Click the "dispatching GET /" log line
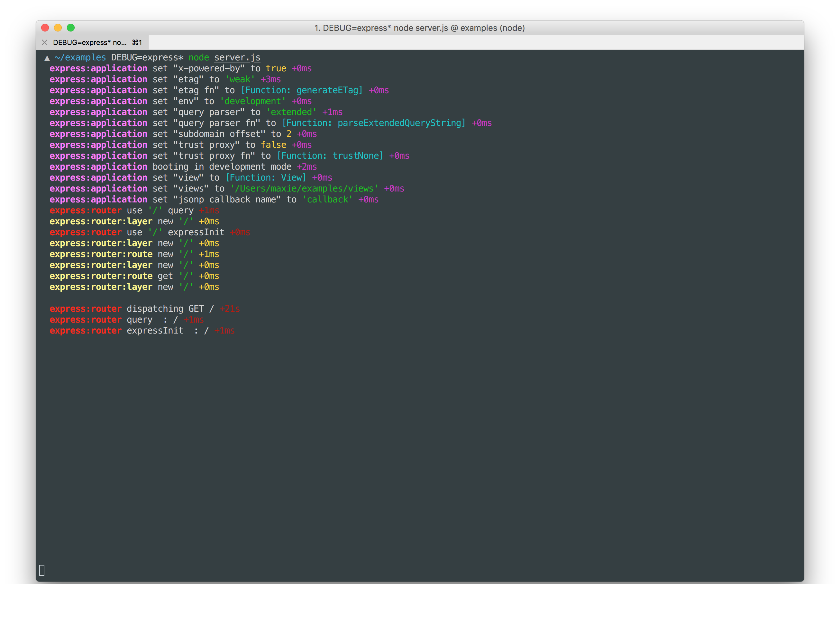This screenshot has height=633, width=840. (170, 309)
